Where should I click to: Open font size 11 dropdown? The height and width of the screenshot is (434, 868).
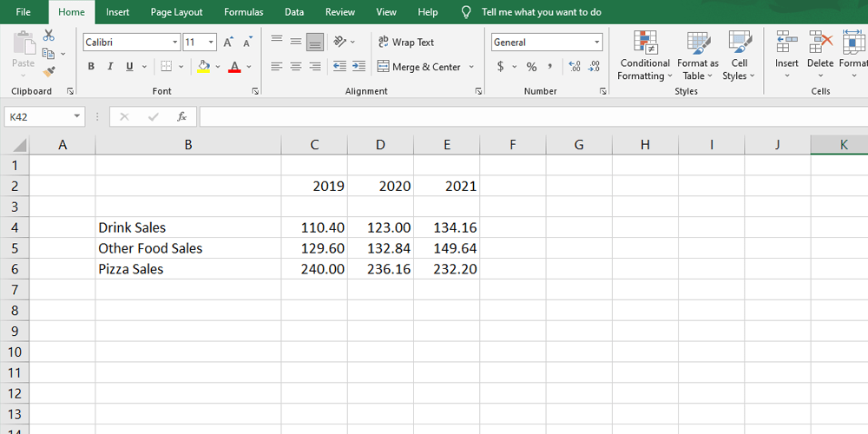211,42
